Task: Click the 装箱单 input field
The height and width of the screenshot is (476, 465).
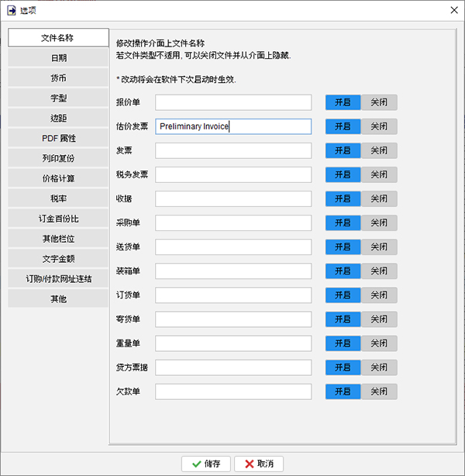Action: pos(233,271)
